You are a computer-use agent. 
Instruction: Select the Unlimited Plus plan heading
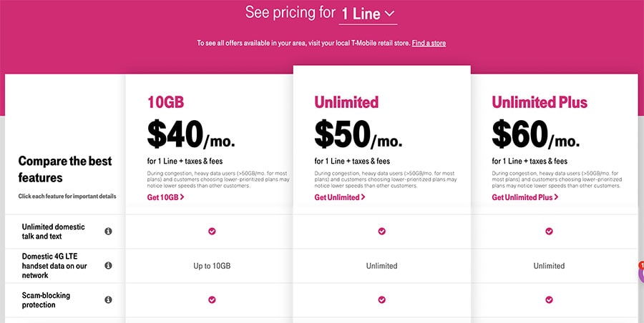click(540, 102)
